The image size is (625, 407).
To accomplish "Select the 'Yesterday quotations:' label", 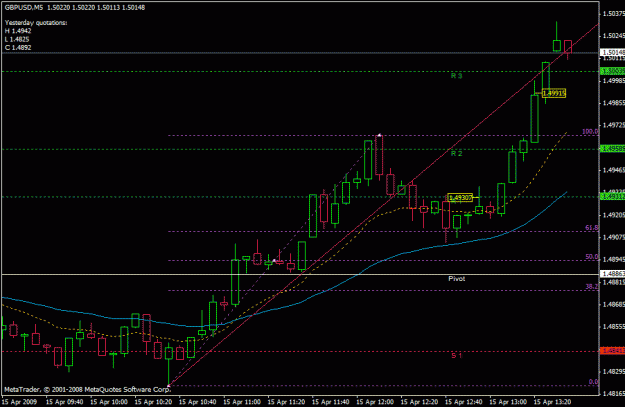I will click(36, 23).
